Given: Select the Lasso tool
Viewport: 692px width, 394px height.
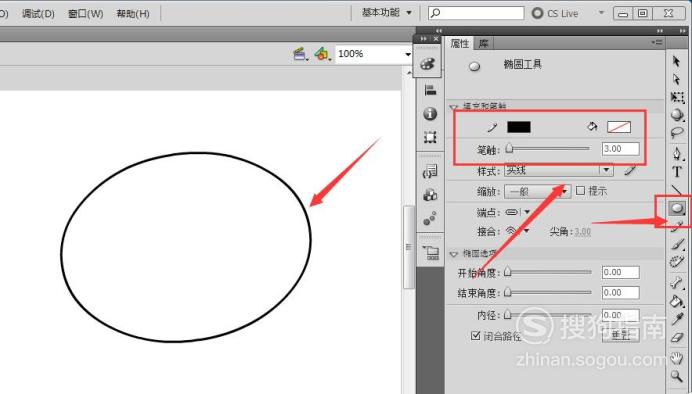Looking at the screenshot, I should coord(677,132).
